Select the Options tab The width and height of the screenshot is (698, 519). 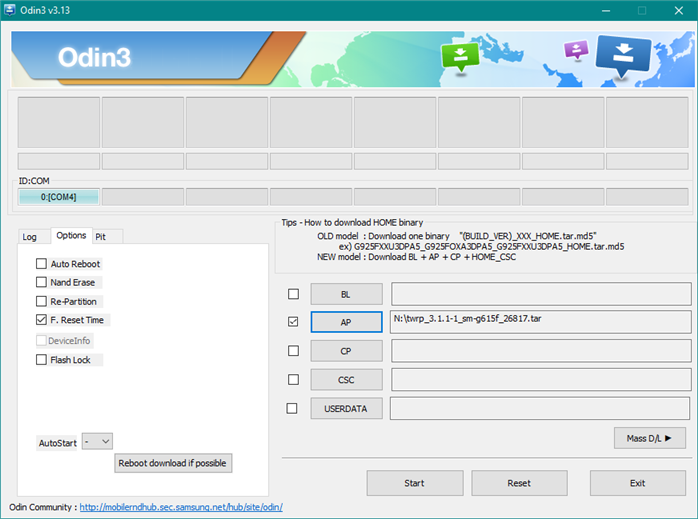coord(71,235)
